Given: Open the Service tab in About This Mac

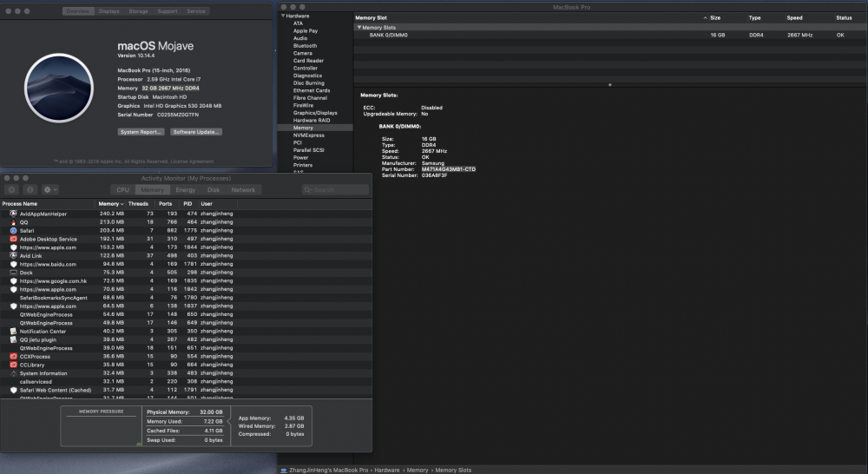Looking at the screenshot, I should pos(196,11).
